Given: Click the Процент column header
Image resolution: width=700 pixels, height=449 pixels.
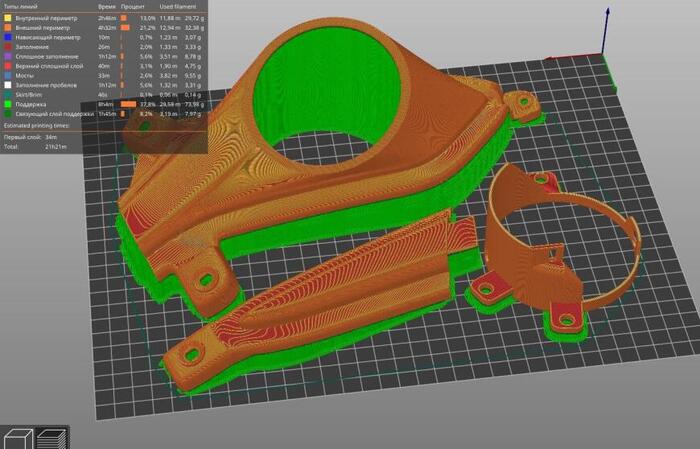Looking at the screenshot, I should [x=132, y=7].
